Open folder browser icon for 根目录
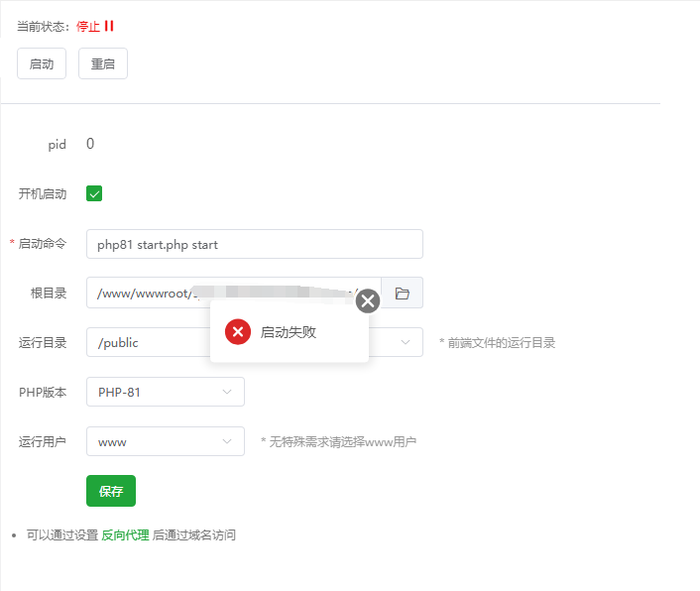Image resolution: width=700 pixels, height=591 pixels. 403,293
